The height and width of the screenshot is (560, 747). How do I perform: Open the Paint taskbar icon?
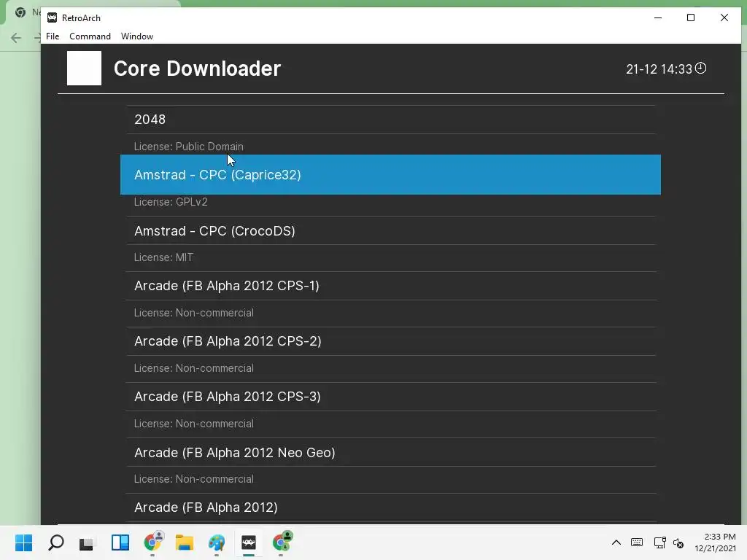click(x=217, y=542)
